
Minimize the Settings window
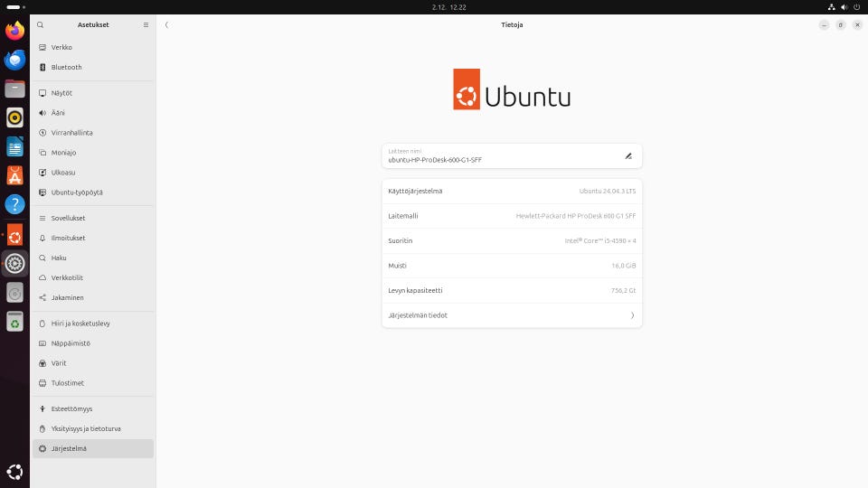tap(824, 25)
